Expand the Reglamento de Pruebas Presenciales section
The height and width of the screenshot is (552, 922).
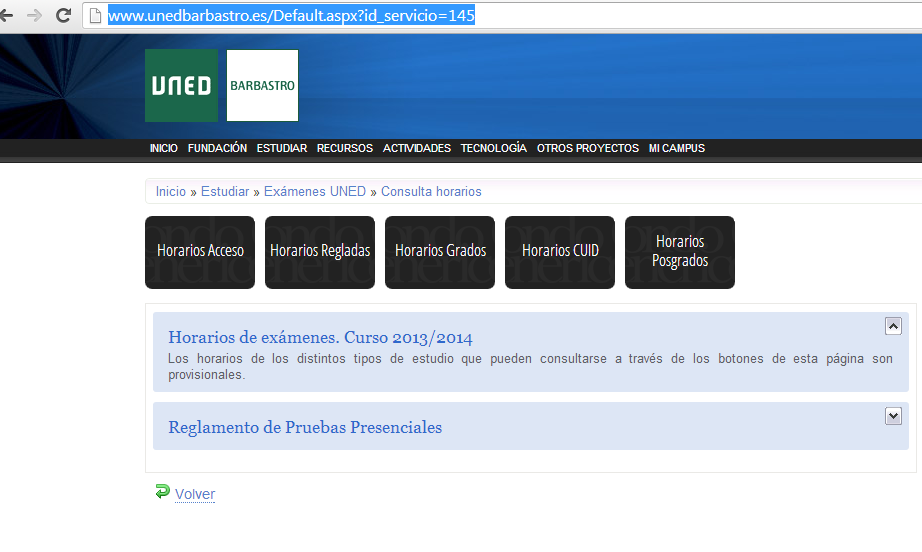pos(893,416)
